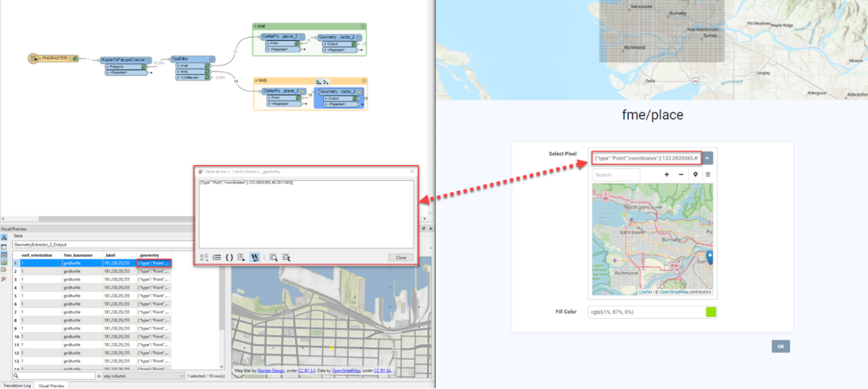Click the table search field
The image size is (868, 389).
pos(54,376)
